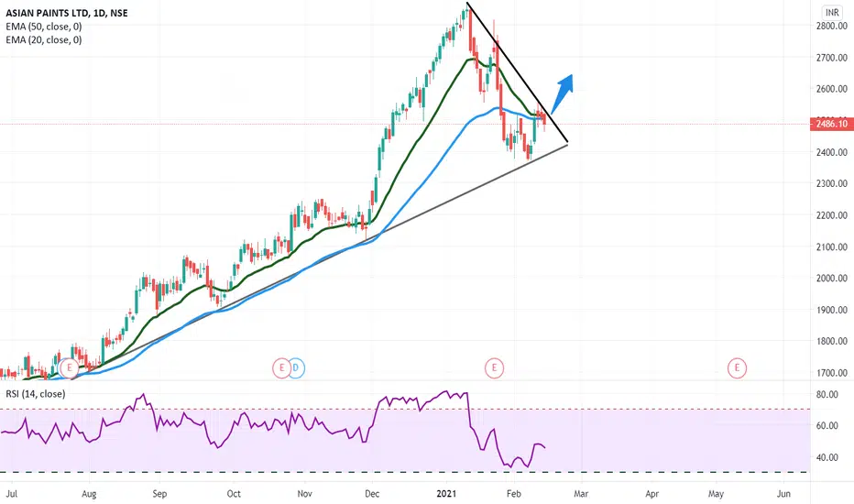Select the EMA (20, close, 0) indicator legend
The height and width of the screenshot is (504, 854).
point(44,39)
